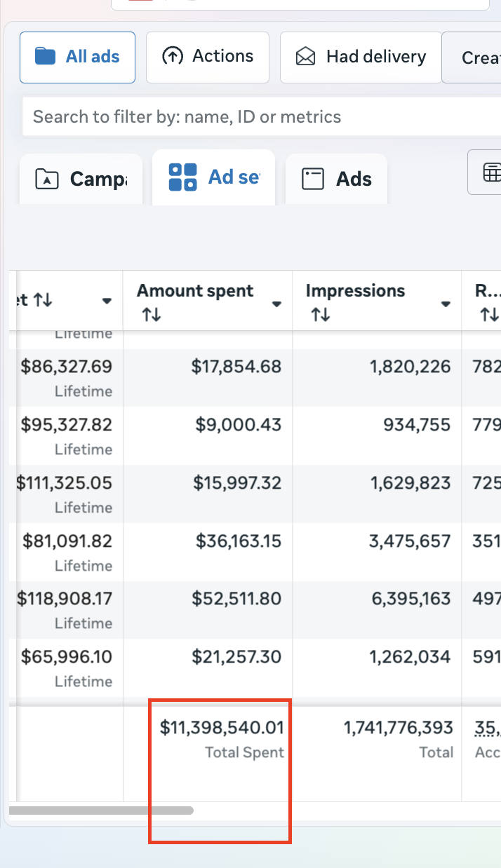Click the grid icon on the Ad sets tab
501x868 pixels.
point(182,177)
